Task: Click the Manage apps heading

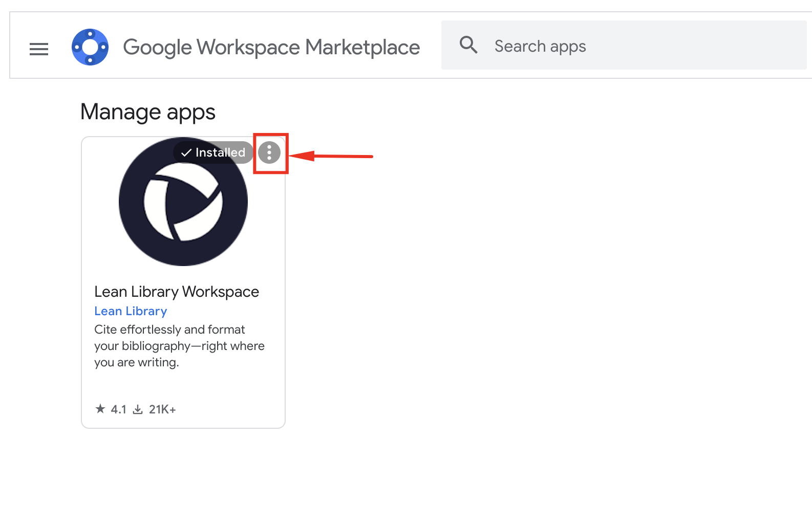Action: (x=148, y=112)
